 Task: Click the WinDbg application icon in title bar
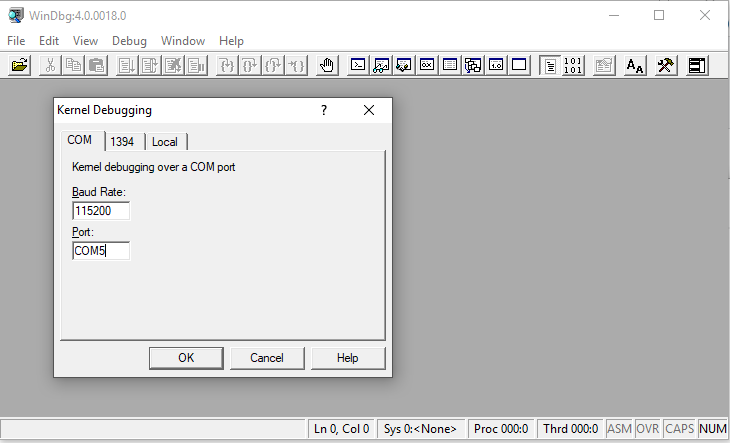[16, 15]
